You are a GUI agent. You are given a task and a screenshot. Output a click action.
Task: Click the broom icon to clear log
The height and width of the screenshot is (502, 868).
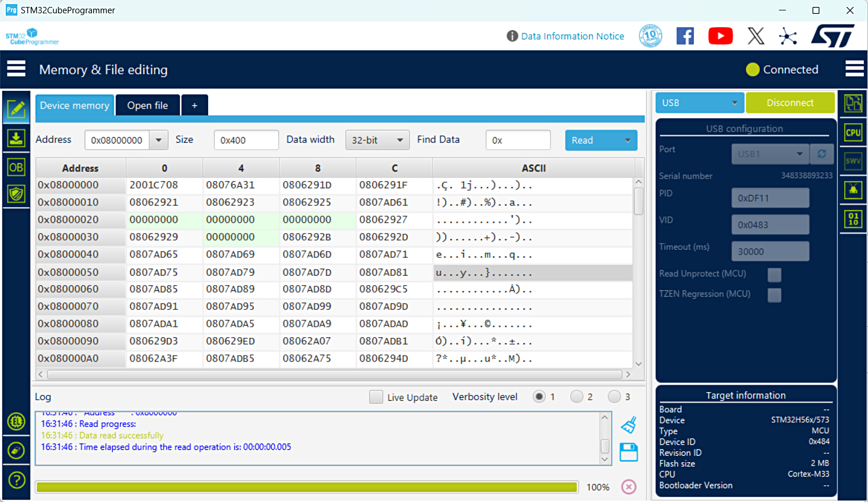coord(629,425)
